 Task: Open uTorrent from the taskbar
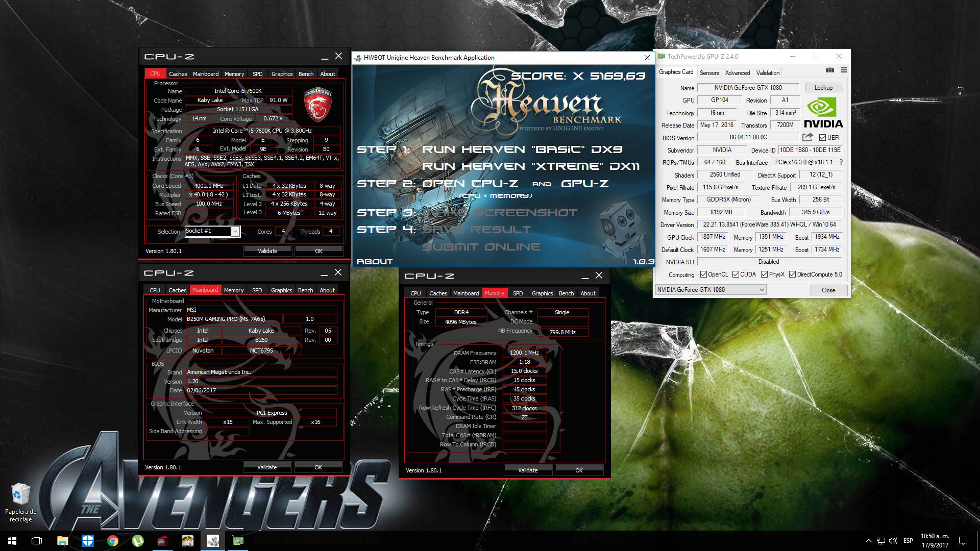137,540
